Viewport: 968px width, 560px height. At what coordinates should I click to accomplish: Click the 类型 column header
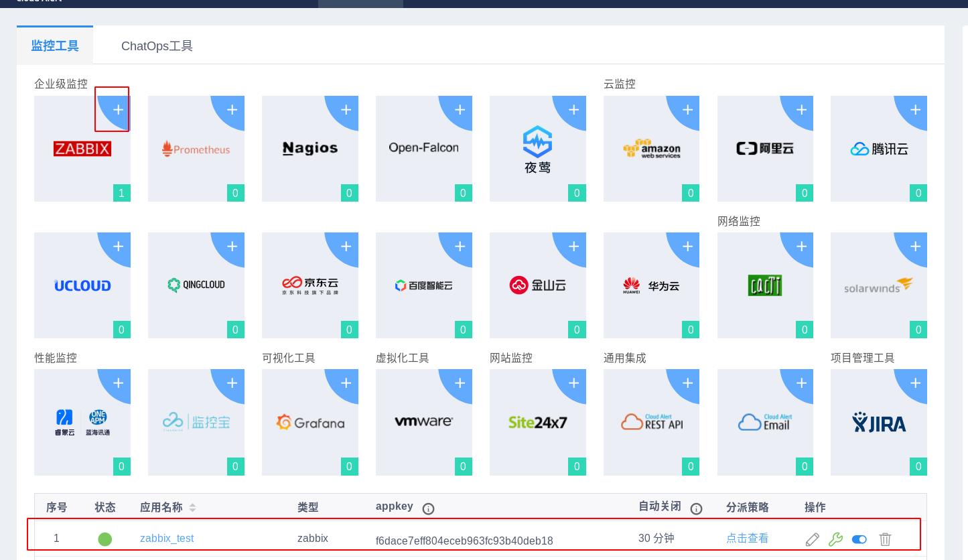[x=308, y=507]
